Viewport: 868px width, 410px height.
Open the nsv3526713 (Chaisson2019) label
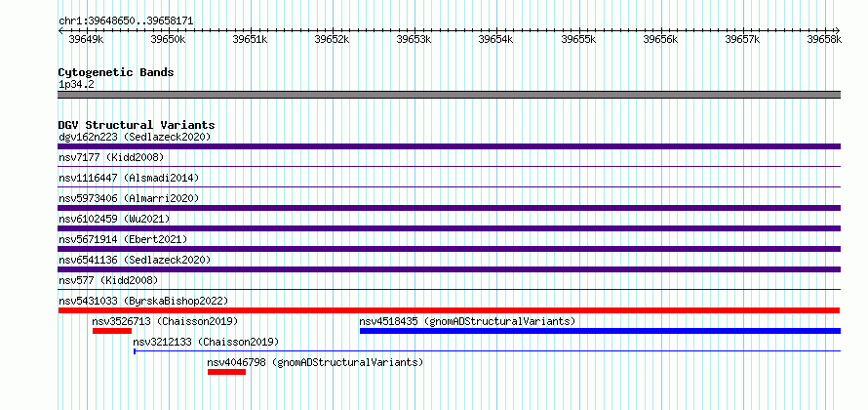[165, 321]
